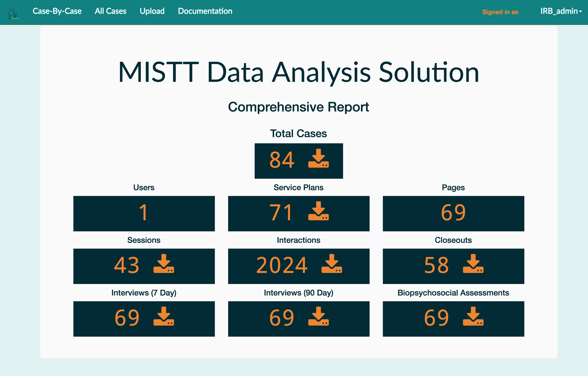This screenshot has width=588, height=378.
Task: Download the 7 Day Interviews data
Action: pos(164,316)
